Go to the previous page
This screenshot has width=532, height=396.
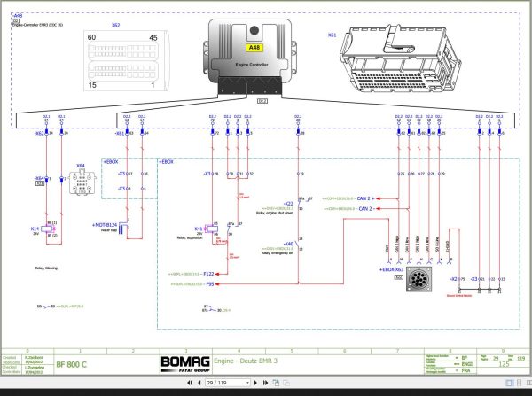click(199, 383)
